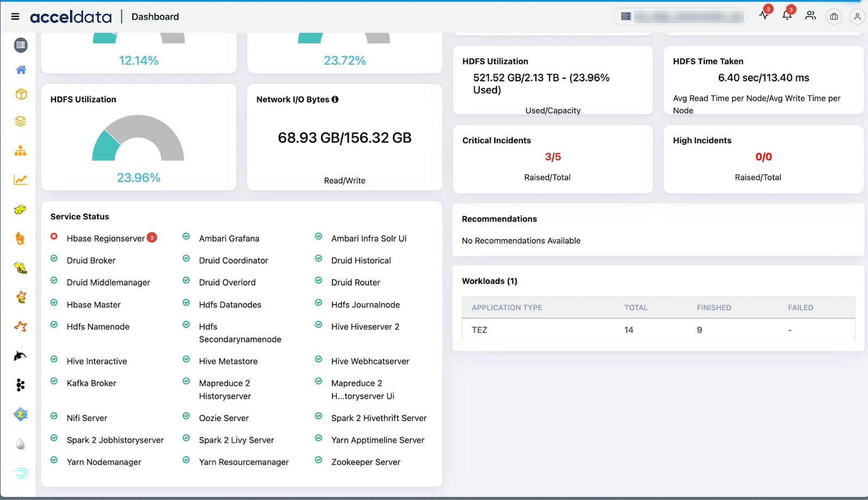Click the TEZ application type row
Screen dimensions: 868x500
pos(659,330)
